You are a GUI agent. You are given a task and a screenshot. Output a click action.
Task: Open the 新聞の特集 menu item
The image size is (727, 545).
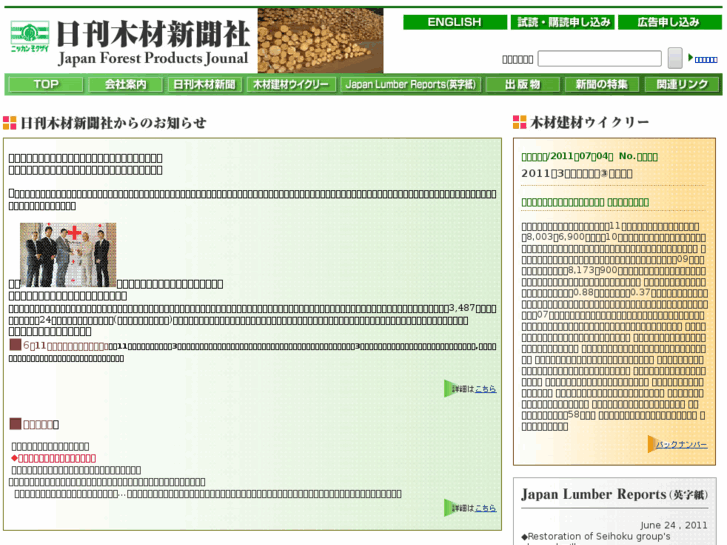pos(602,84)
